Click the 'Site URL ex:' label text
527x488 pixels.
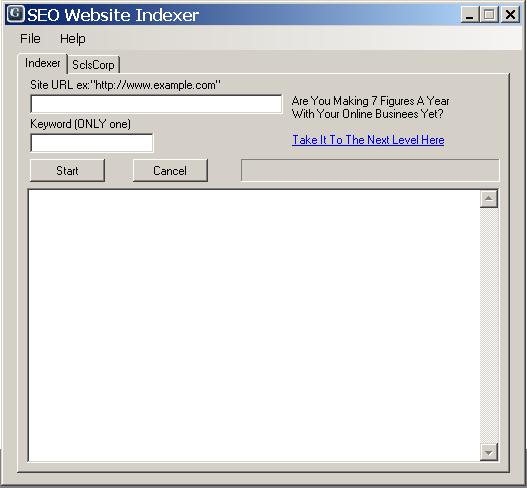(x=126, y=85)
